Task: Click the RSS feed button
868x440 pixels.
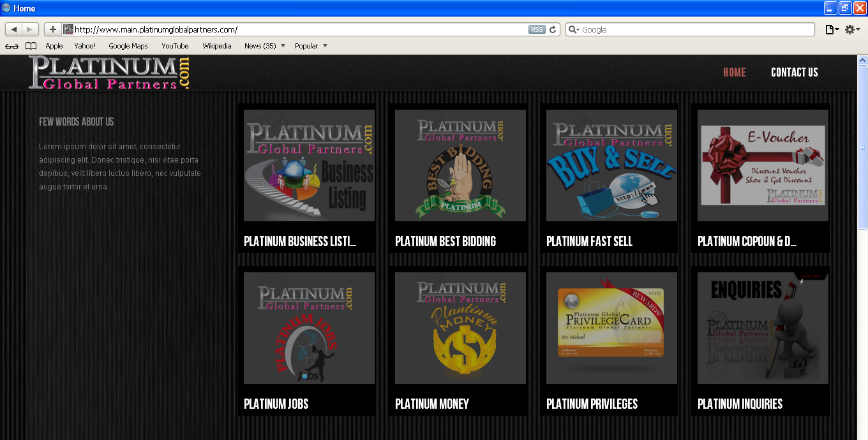Action: pyautogui.click(x=537, y=29)
